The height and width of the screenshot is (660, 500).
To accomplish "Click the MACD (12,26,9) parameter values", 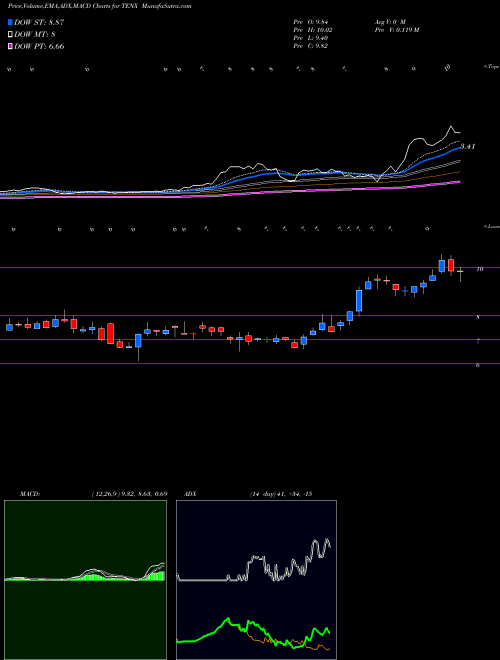I will [x=129, y=494].
